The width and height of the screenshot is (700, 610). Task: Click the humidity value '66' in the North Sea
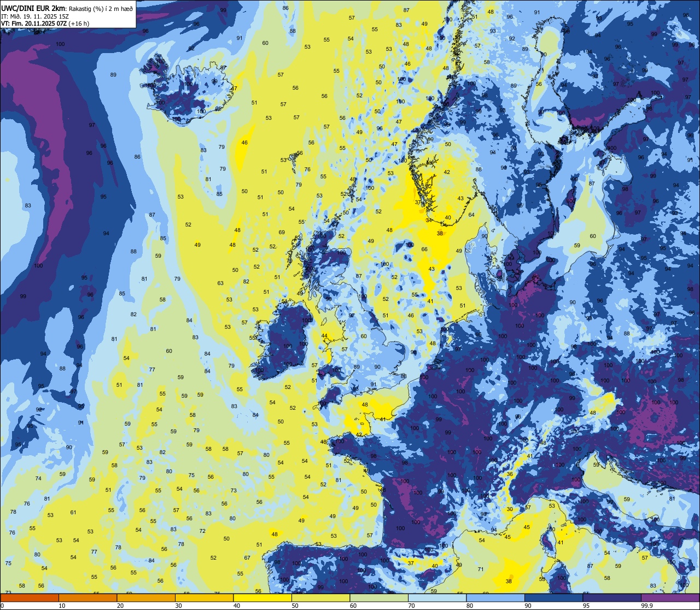pos(424,249)
